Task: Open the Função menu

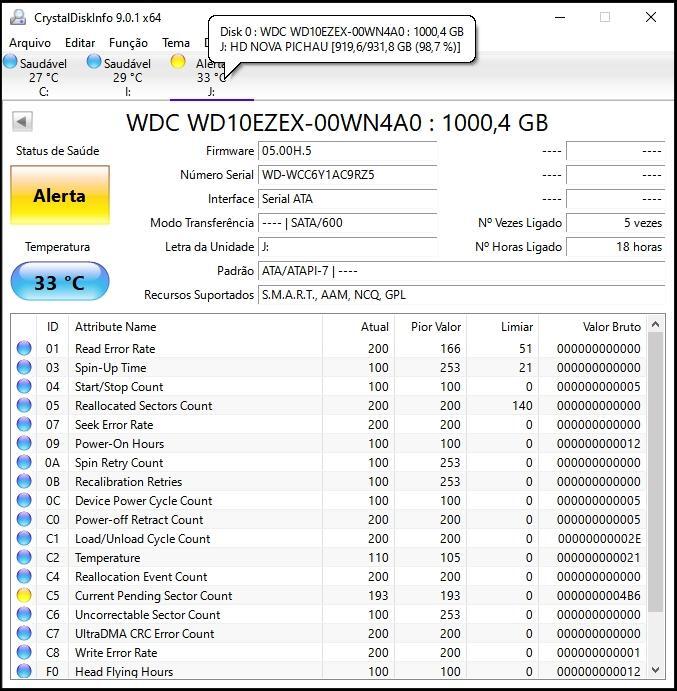Action: (x=128, y=43)
